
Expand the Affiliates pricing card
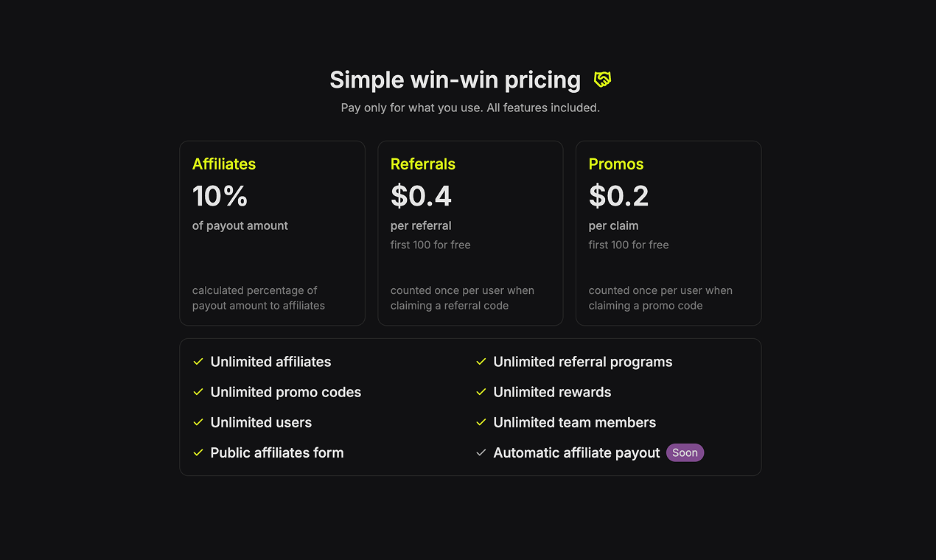(272, 233)
